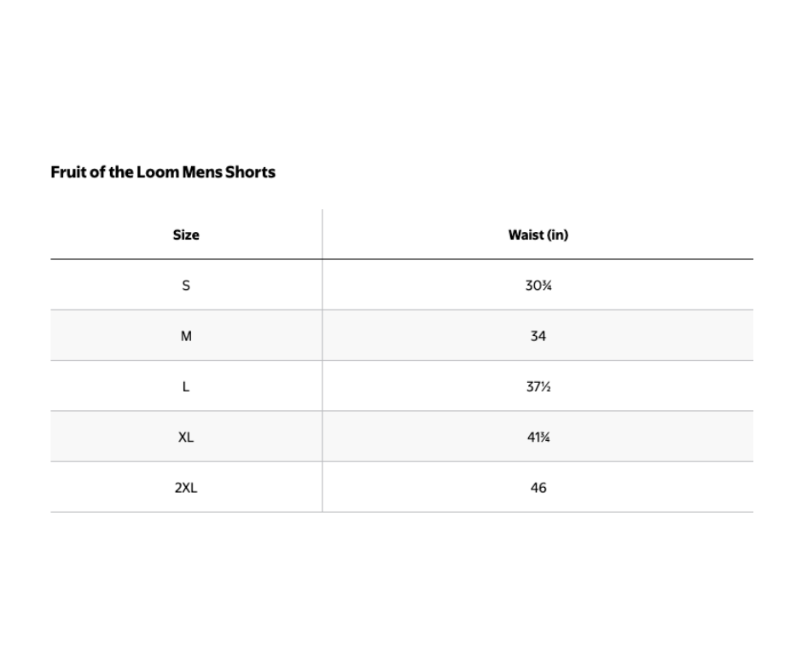The height and width of the screenshot is (672, 802).
Task: Click the word Shorts in the title
Action: click(250, 171)
